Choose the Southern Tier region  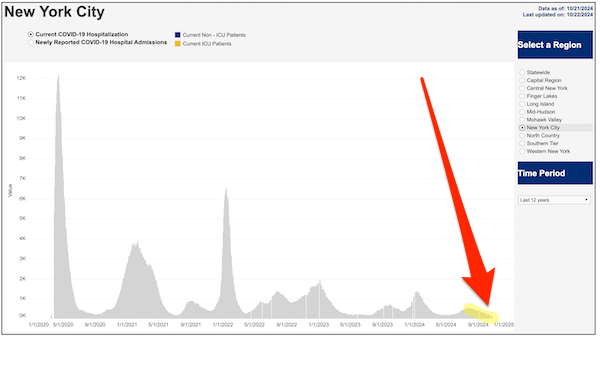(x=522, y=144)
